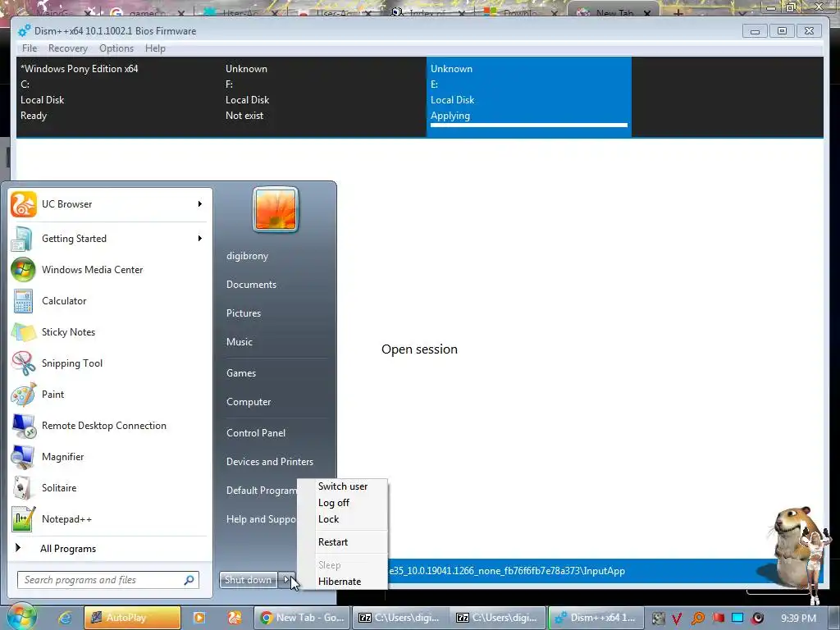Choose Hibernate from power menu

[340, 582]
